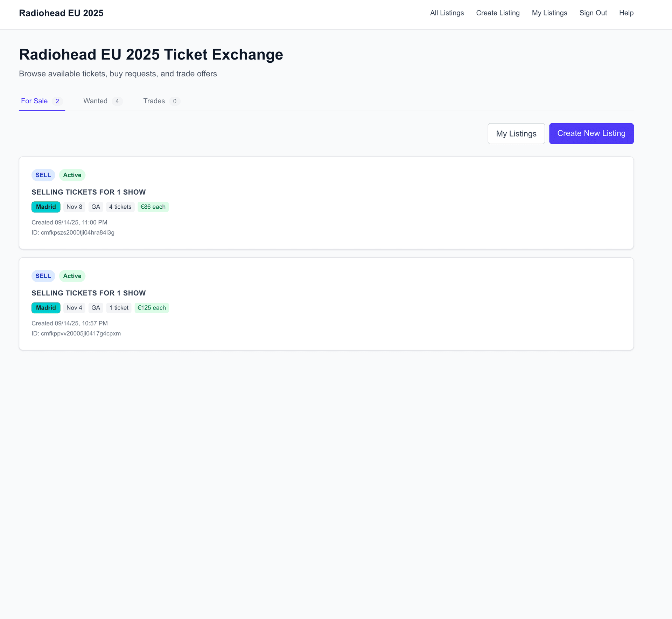Click the Active badge on the Nov 4 listing
Image resolution: width=672 pixels, height=619 pixels.
[x=72, y=276]
